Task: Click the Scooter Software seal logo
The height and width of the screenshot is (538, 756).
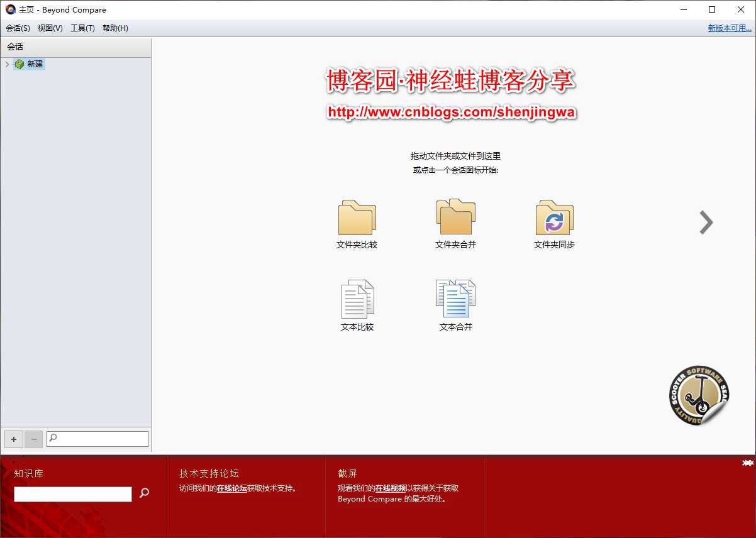Action: tap(698, 395)
